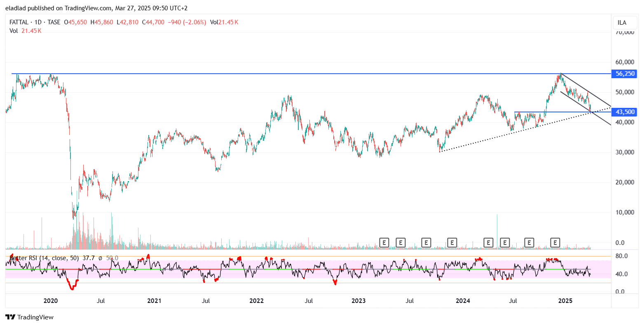Click the 2022 label on the time axis
This screenshot has height=326, width=644.
tap(256, 301)
